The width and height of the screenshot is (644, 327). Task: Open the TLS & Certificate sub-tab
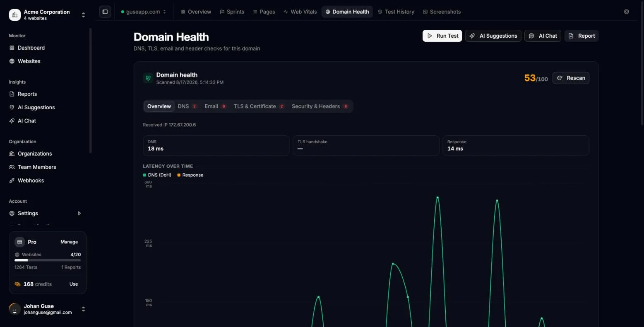(x=259, y=106)
